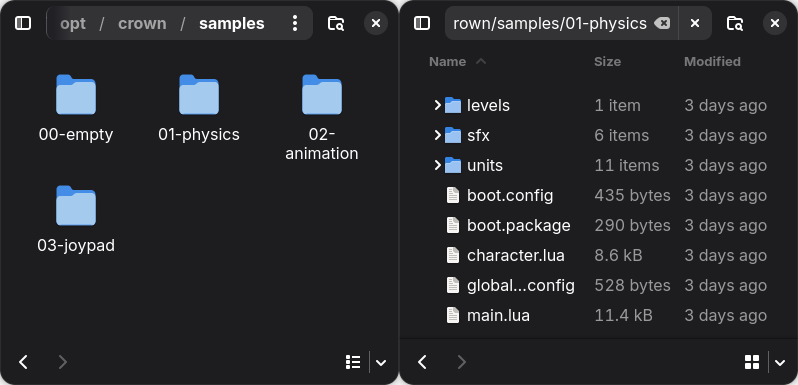The width and height of the screenshot is (798, 385).
Task: Select the units folder icon in list
Action: coord(452,166)
